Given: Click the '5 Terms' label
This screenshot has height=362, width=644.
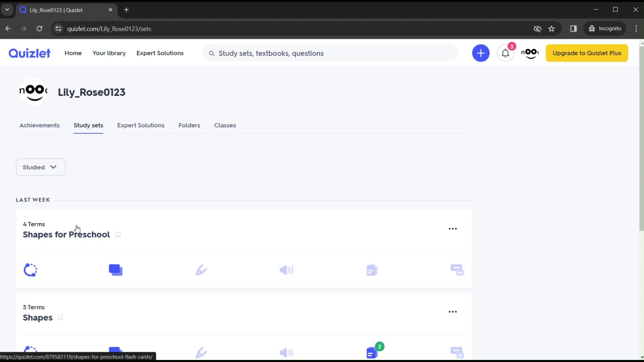Looking at the screenshot, I should tap(34, 307).
